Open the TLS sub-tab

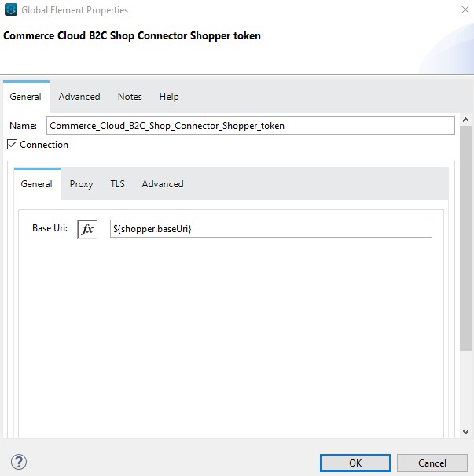click(x=117, y=184)
